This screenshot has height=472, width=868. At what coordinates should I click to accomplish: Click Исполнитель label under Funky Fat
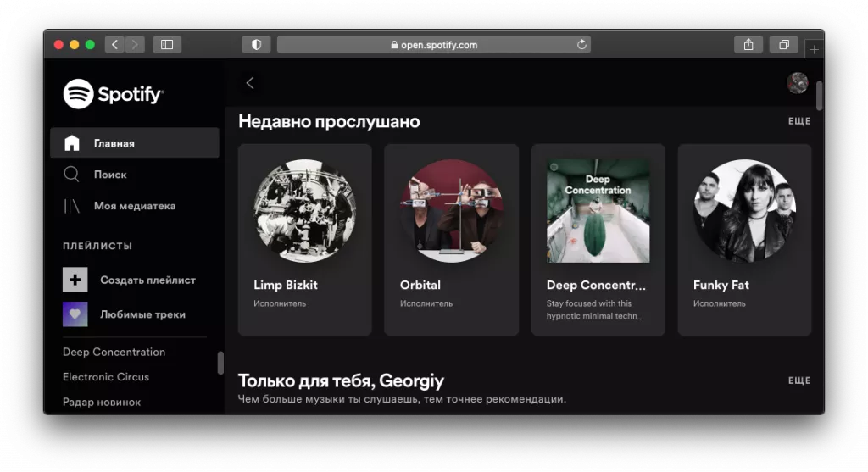tap(719, 303)
